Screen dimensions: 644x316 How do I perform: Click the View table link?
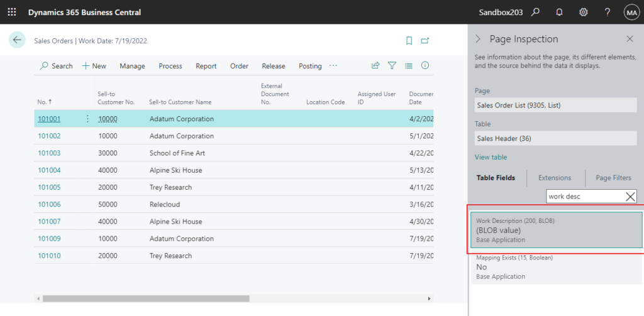point(491,157)
